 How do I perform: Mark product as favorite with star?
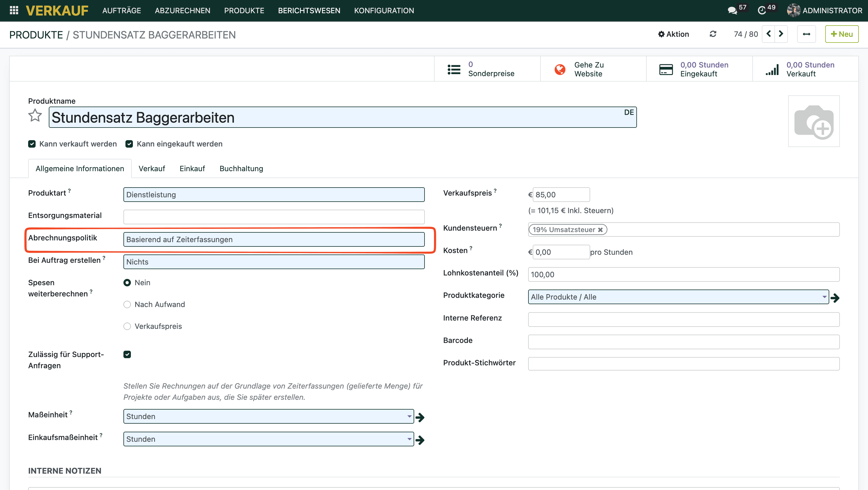[35, 116]
